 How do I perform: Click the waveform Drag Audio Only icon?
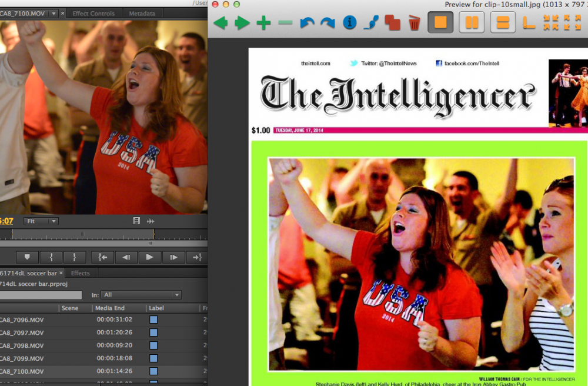coord(151,221)
